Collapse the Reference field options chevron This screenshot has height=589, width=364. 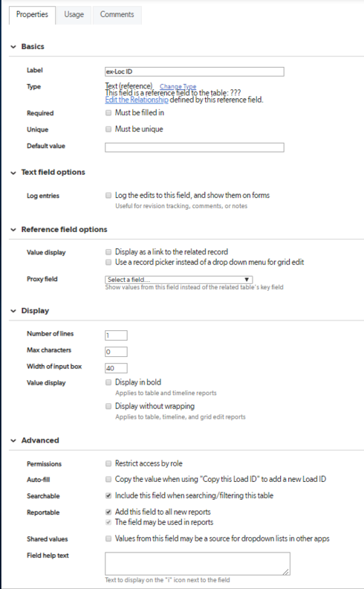pyautogui.click(x=13, y=230)
